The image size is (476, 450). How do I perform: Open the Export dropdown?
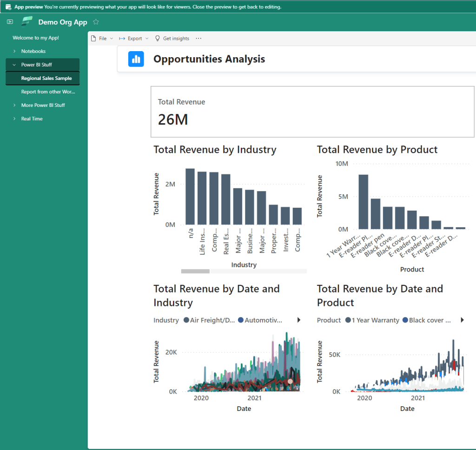(x=134, y=39)
